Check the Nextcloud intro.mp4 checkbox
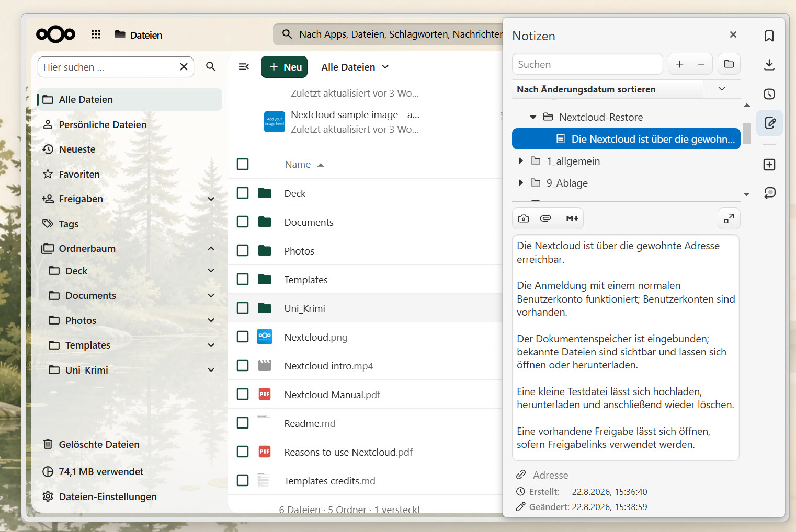 click(x=243, y=365)
